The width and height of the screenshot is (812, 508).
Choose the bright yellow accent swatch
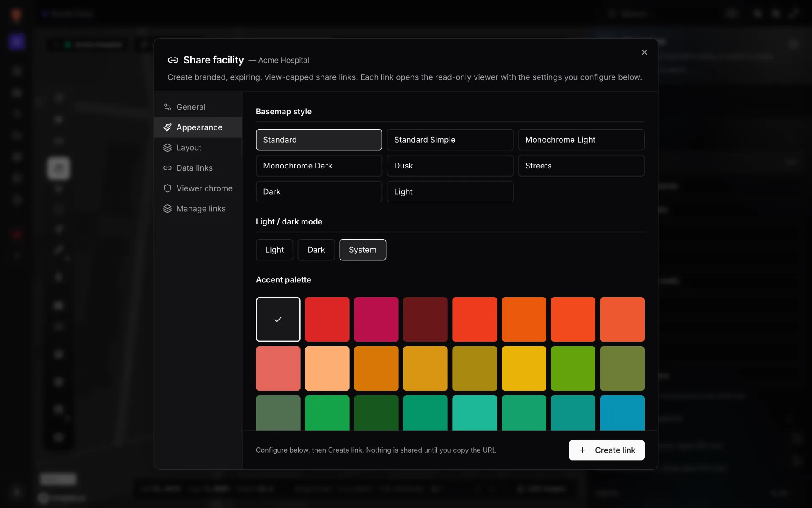(x=524, y=369)
